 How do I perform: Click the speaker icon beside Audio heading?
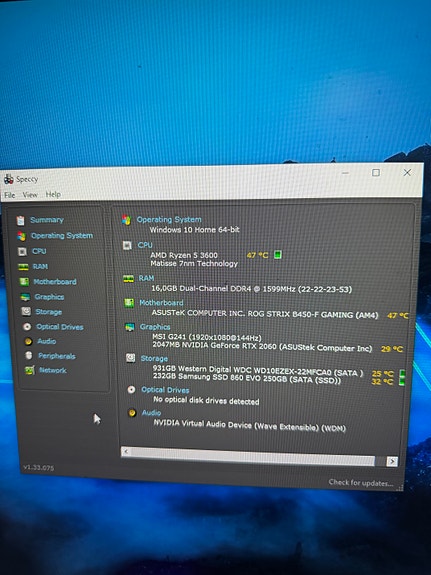[x=132, y=413]
